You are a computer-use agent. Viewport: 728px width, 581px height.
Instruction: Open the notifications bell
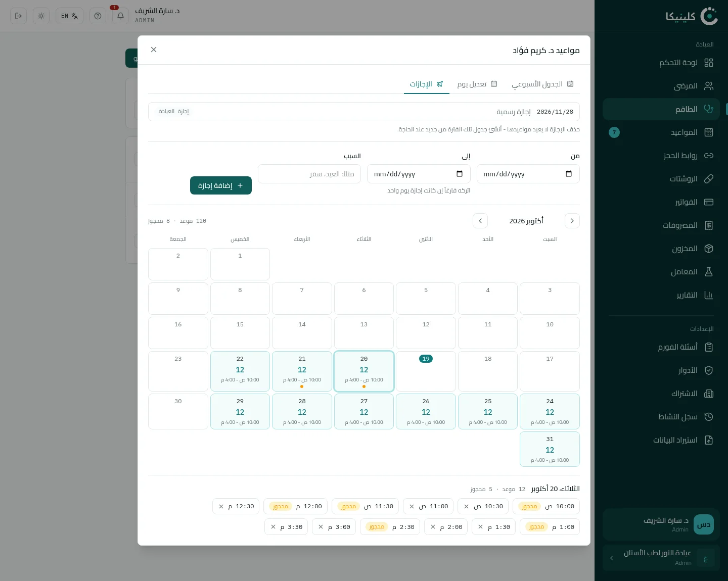[x=120, y=16]
